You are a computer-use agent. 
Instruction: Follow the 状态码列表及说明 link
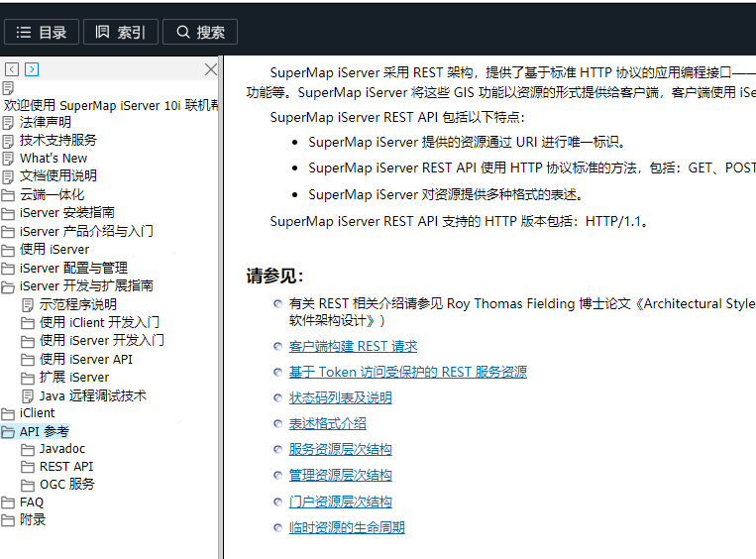click(x=341, y=397)
